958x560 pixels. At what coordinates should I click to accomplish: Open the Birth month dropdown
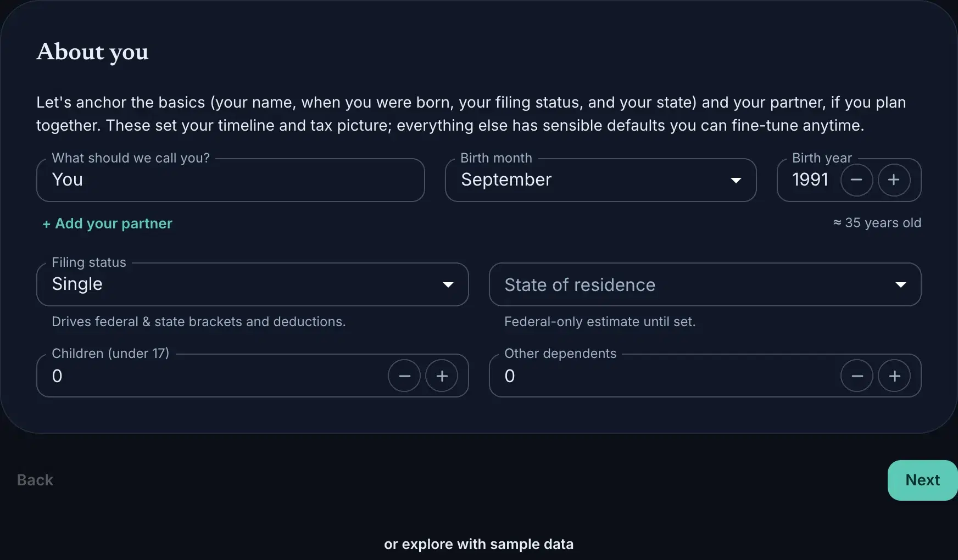point(600,180)
